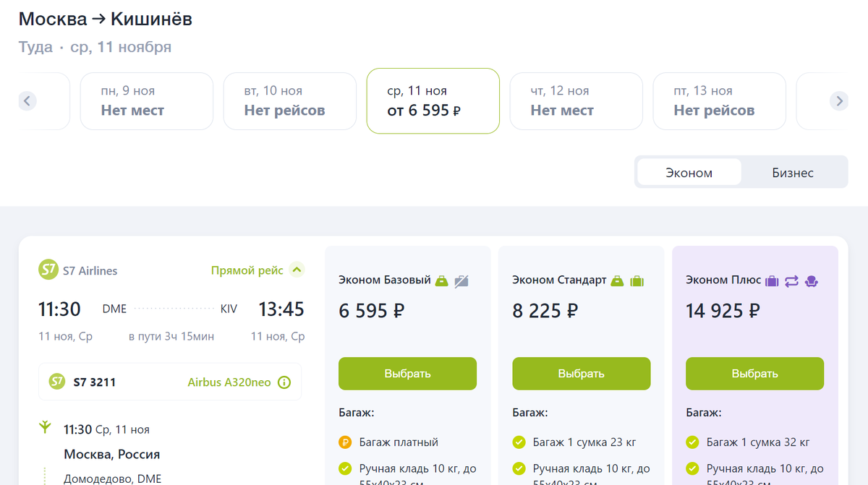Click the paid baggage ruble icon
The image size is (868, 485).
point(345,442)
